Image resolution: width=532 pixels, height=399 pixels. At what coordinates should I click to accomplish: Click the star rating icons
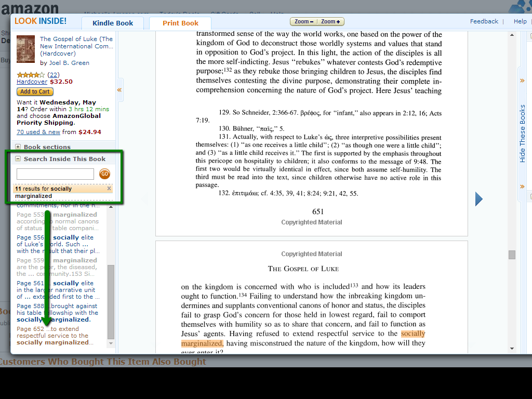(31, 75)
